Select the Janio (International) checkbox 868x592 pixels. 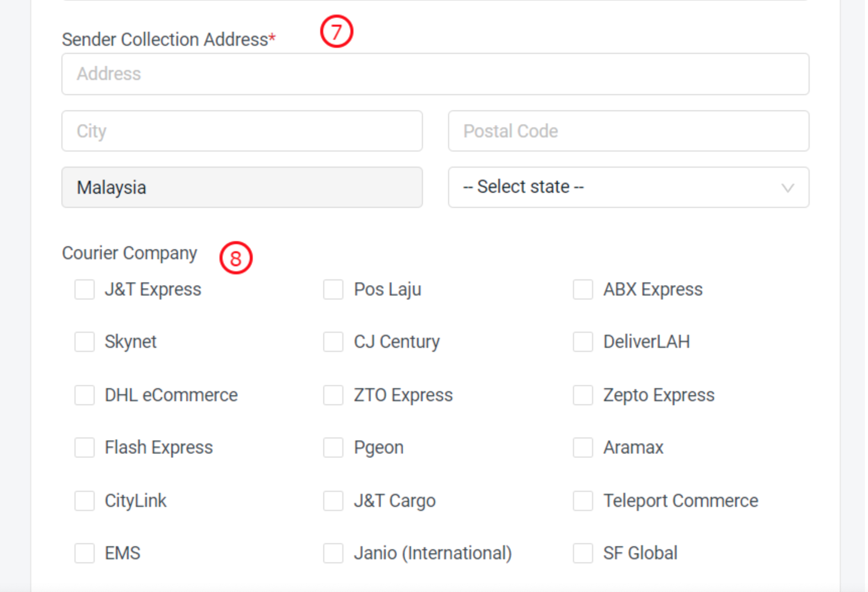click(333, 553)
